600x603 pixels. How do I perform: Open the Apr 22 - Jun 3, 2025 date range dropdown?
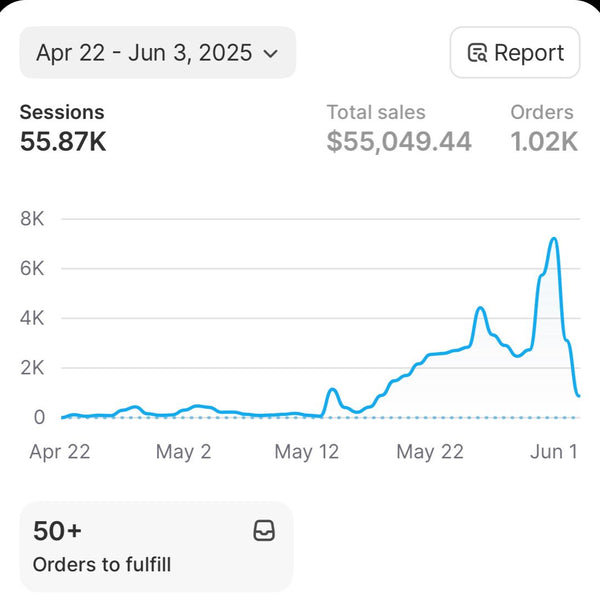[156, 53]
